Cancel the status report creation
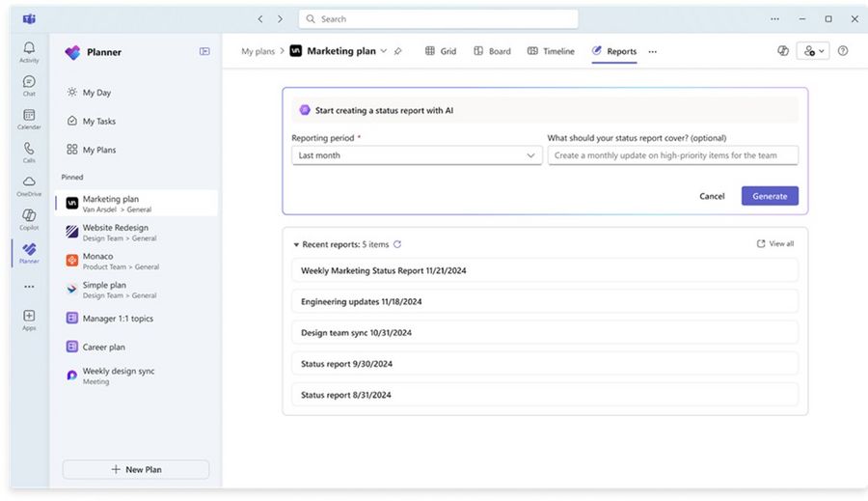 pos(712,196)
